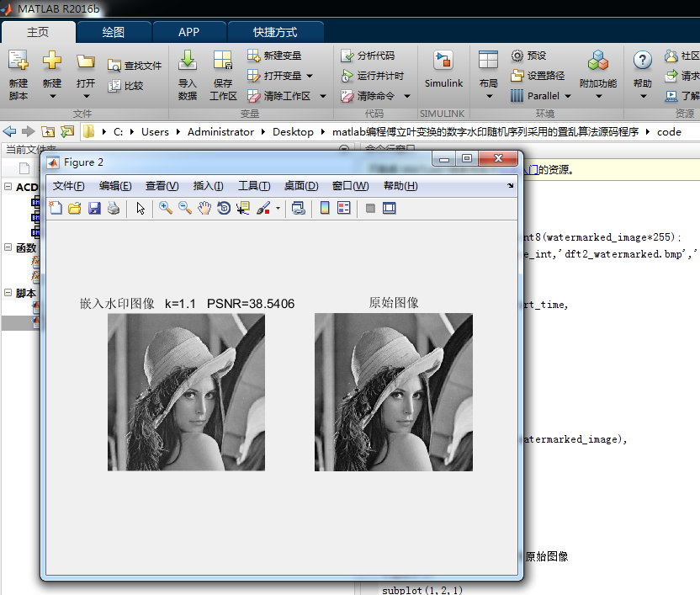The image size is (700, 595).
Task: Switch to the APP ribbon tab
Action: click(188, 32)
